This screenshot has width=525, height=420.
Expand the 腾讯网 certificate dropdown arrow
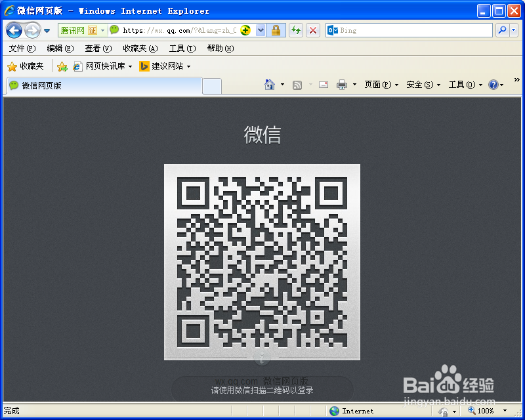103,30
